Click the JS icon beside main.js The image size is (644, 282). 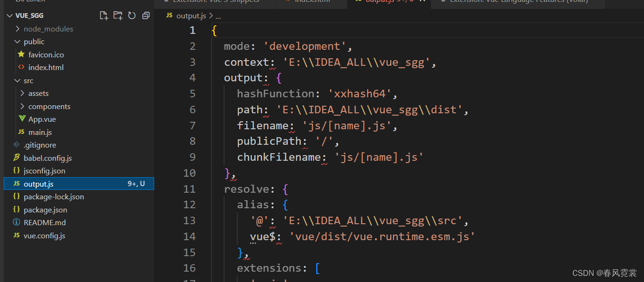coord(21,132)
